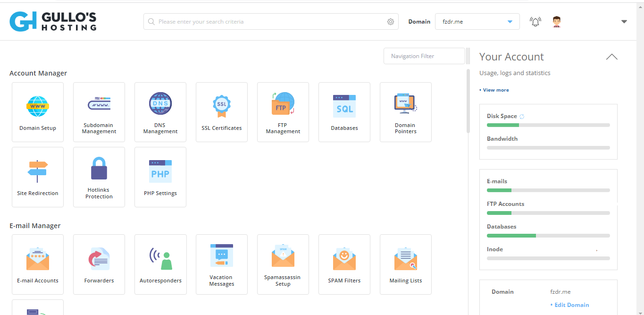Open Subdomain Management
This screenshot has height=315, width=644.
[x=99, y=112]
